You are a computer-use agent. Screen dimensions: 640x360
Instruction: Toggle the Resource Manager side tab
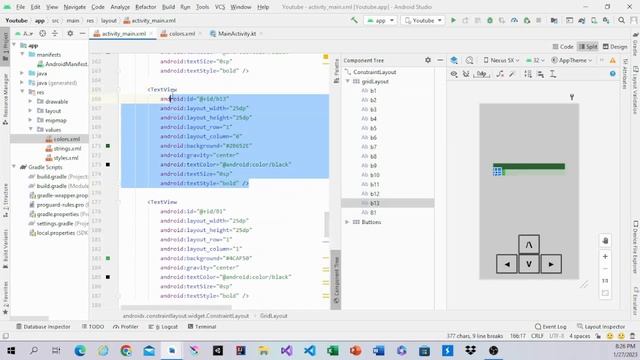tap(5, 99)
